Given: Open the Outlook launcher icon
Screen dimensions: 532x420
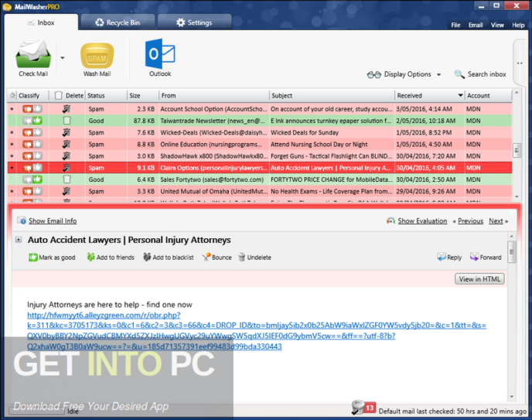Looking at the screenshot, I should tap(160, 53).
